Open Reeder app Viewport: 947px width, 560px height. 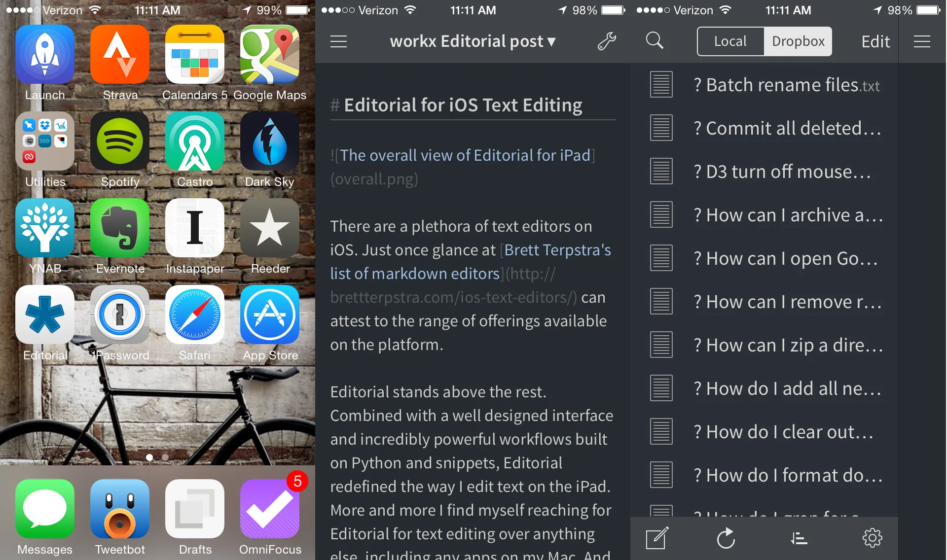[x=270, y=228]
